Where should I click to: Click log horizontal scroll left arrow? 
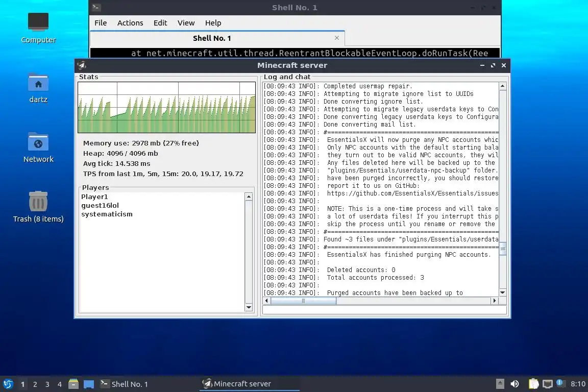pos(266,301)
